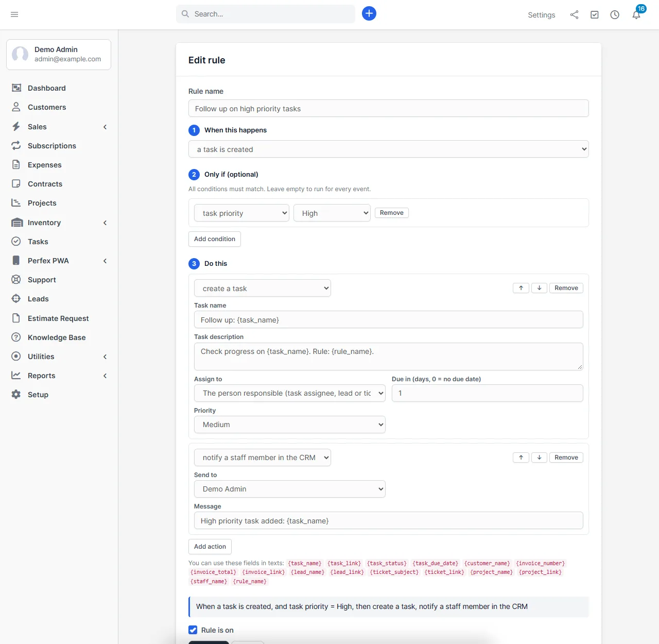Click the Customers person icon in sidebar
Viewport: 659px width, 644px height.
tap(16, 107)
